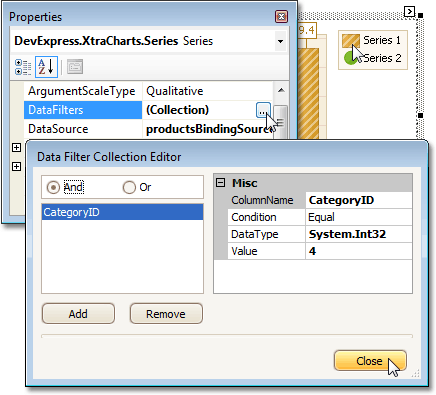This screenshot has width=436, height=395.
Task: Expand the second collapsed property node
Action: click(x=16, y=166)
